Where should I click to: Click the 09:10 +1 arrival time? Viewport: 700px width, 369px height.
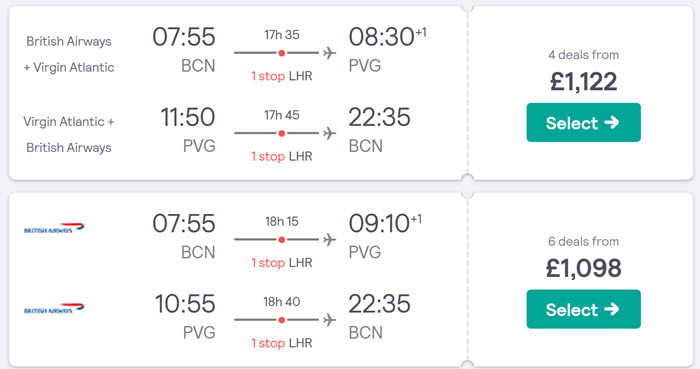pos(385,223)
